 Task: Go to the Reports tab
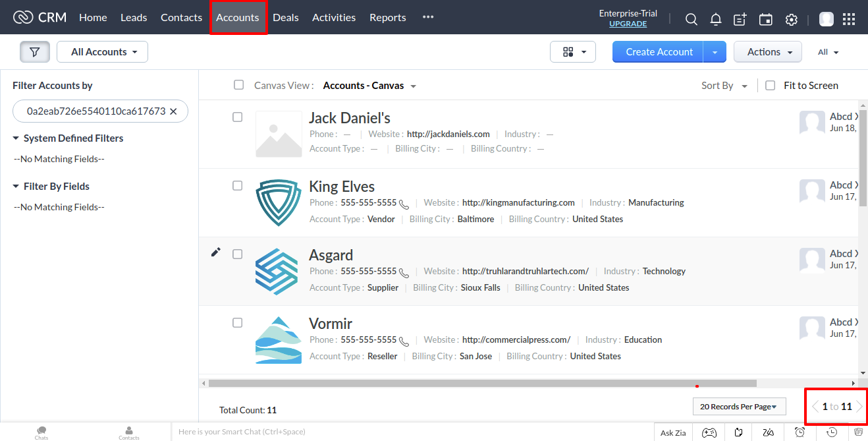pyautogui.click(x=388, y=17)
